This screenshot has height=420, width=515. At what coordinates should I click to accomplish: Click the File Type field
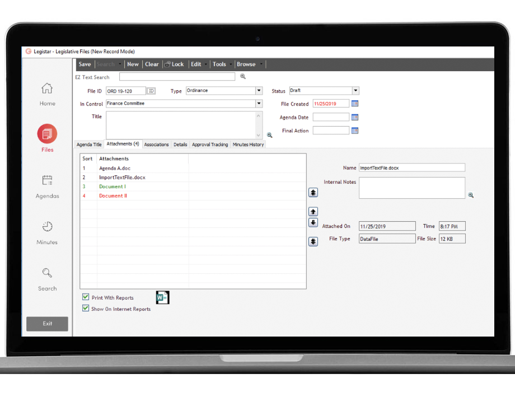coord(387,239)
